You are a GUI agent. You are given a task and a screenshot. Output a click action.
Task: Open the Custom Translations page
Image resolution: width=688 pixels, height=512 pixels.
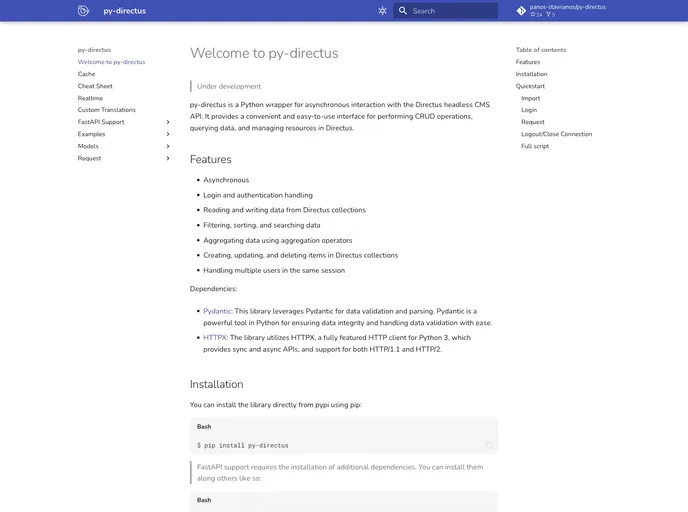coord(107,110)
